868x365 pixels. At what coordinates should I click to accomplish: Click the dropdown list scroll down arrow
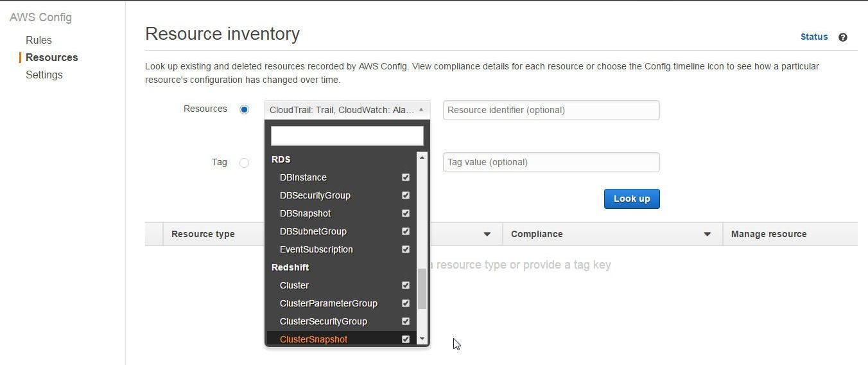pos(422,339)
